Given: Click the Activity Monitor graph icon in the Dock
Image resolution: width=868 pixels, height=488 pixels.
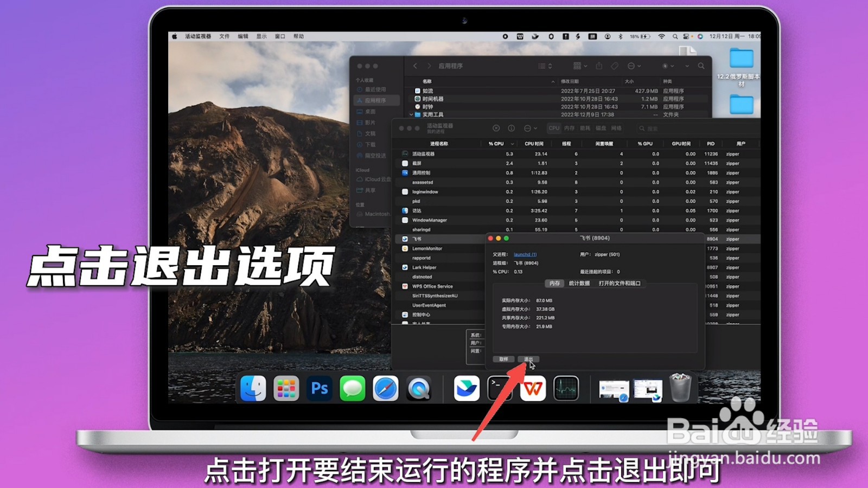Looking at the screenshot, I should coord(566,388).
